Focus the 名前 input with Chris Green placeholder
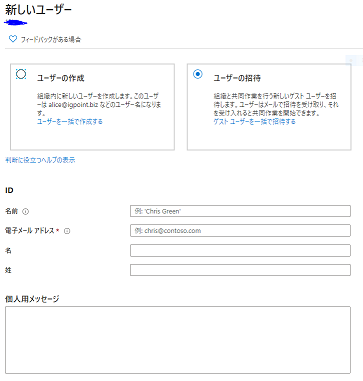 coord(240,211)
